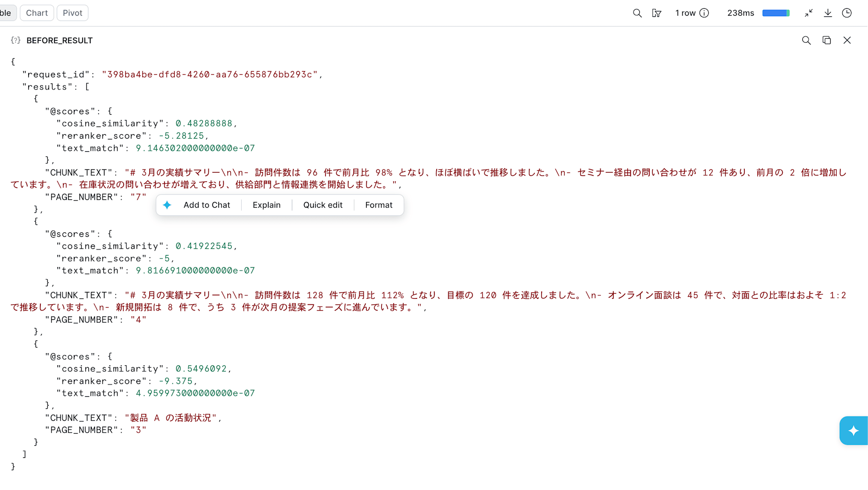Viewport: 868px width, 490px height.
Task: Close the BEFORE_RESULT cell viewer
Action: 847,40
